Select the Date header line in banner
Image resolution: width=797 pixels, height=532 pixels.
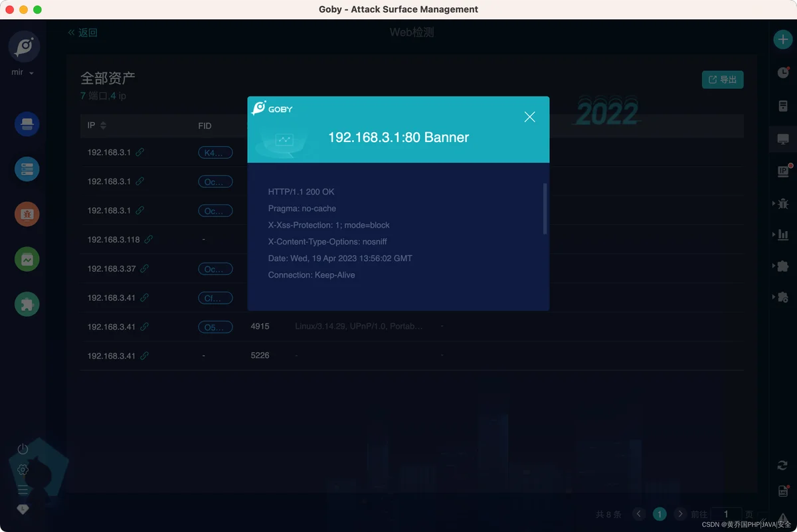[x=340, y=258]
